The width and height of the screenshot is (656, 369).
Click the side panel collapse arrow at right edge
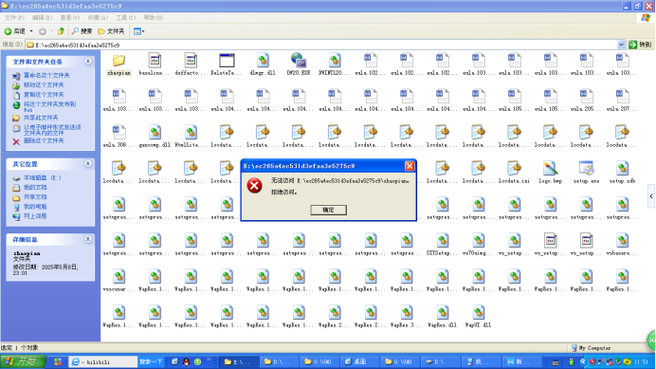(651, 196)
